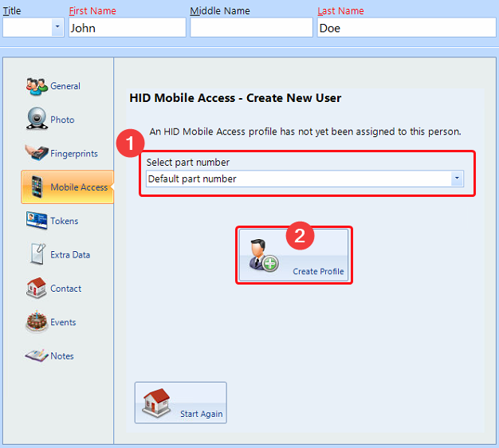Click into the empty Middle Name field
The width and height of the screenshot is (499, 448).
click(251, 27)
